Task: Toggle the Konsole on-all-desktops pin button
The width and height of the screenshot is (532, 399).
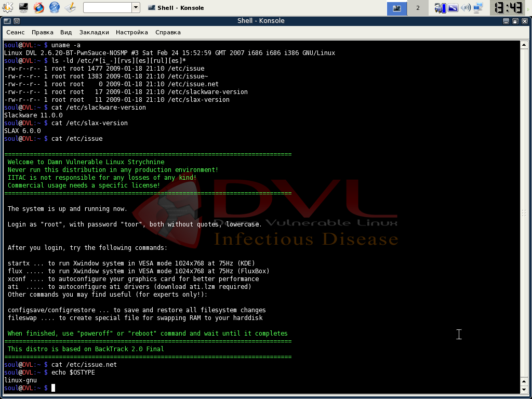Action: click(16, 21)
